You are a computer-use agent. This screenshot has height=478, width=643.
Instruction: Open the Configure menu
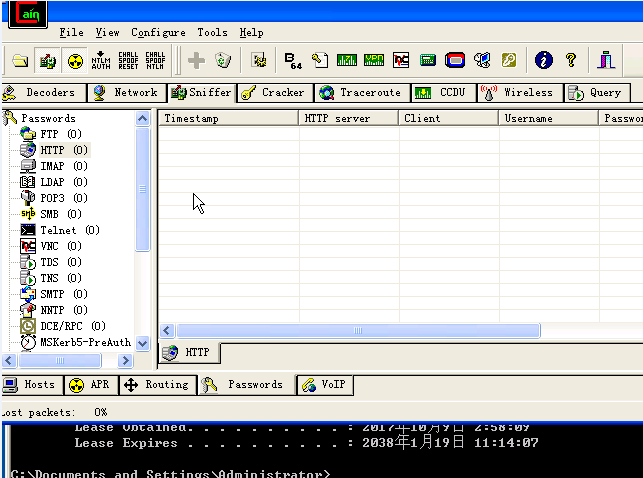[158, 32]
